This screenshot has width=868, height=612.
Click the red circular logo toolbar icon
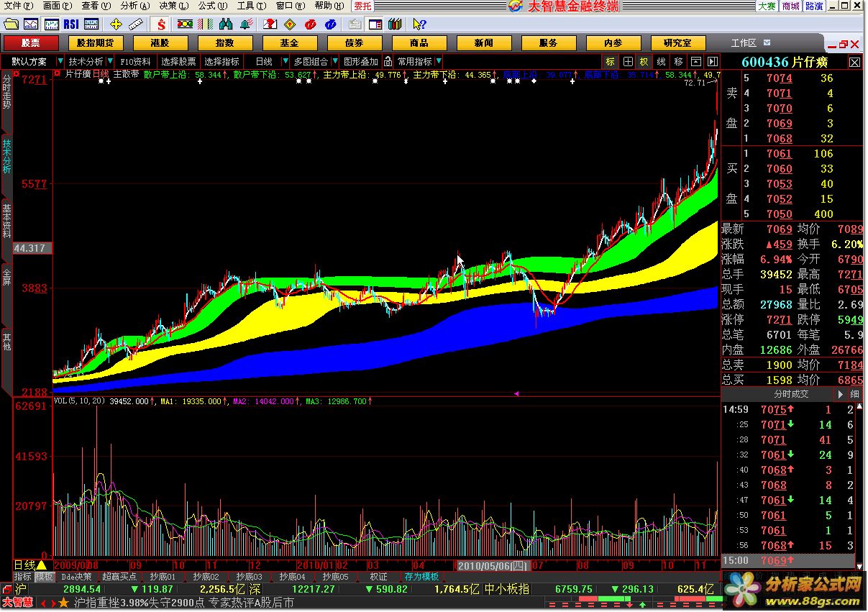click(x=310, y=24)
